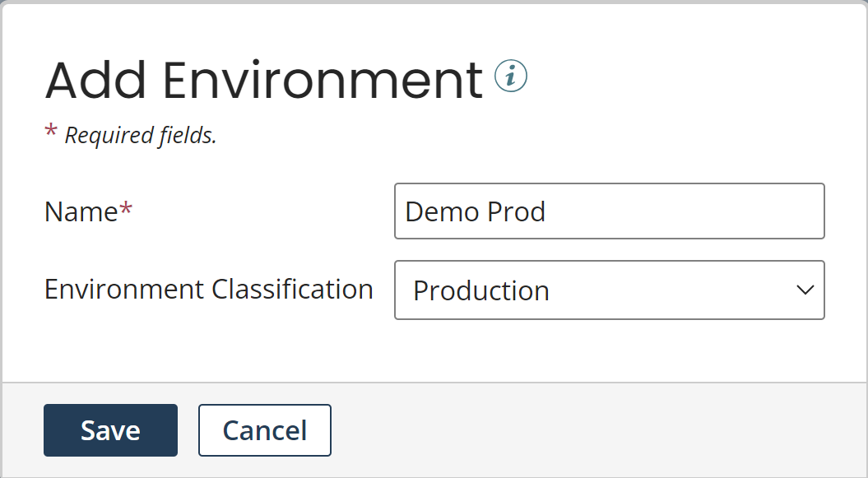
Task: Save the new environment
Action: [110, 430]
